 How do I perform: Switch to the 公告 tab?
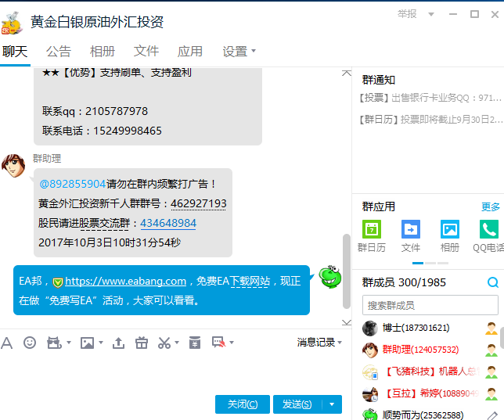[x=59, y=52]
